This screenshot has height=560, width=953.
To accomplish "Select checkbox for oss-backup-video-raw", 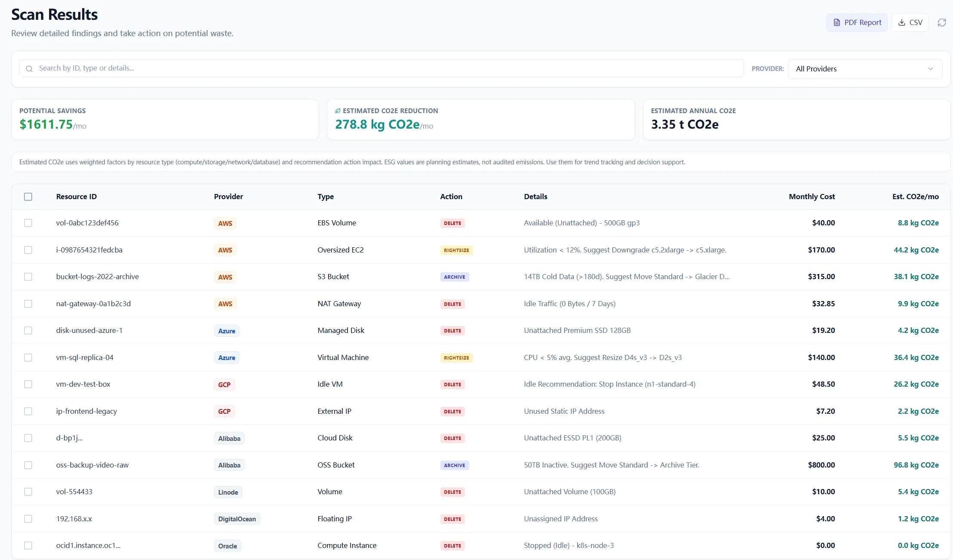I will (x=28, y=465).
